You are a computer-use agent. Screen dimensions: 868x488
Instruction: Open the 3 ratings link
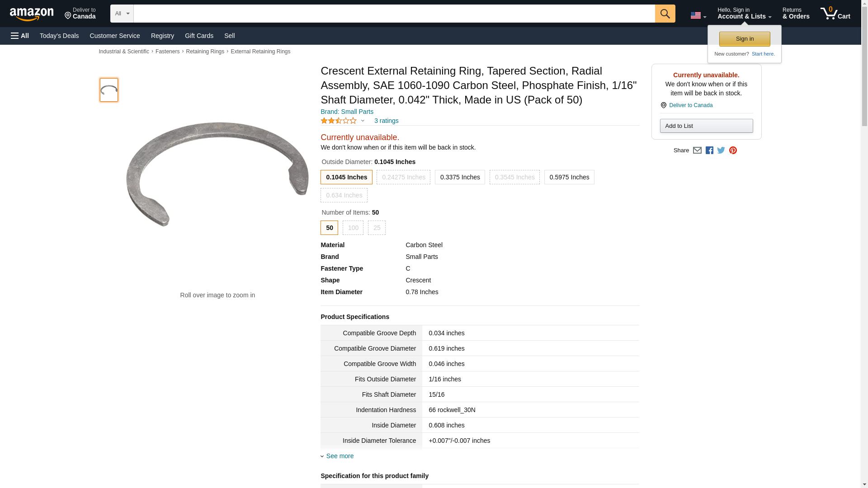tap(386, 121)
